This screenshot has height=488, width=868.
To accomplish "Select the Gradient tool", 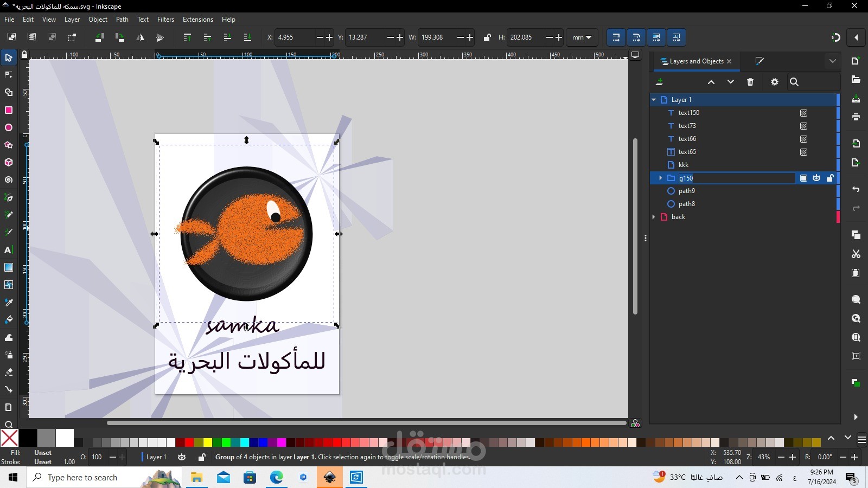I will coord(9,267).
